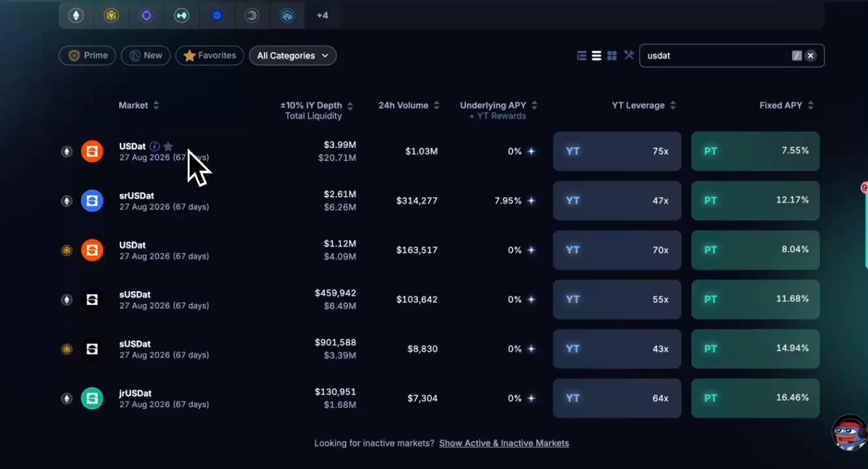This screenshot has height=469, width=868.
Task: Click the slash shortcut badge in search
Action: pos(796,56)
